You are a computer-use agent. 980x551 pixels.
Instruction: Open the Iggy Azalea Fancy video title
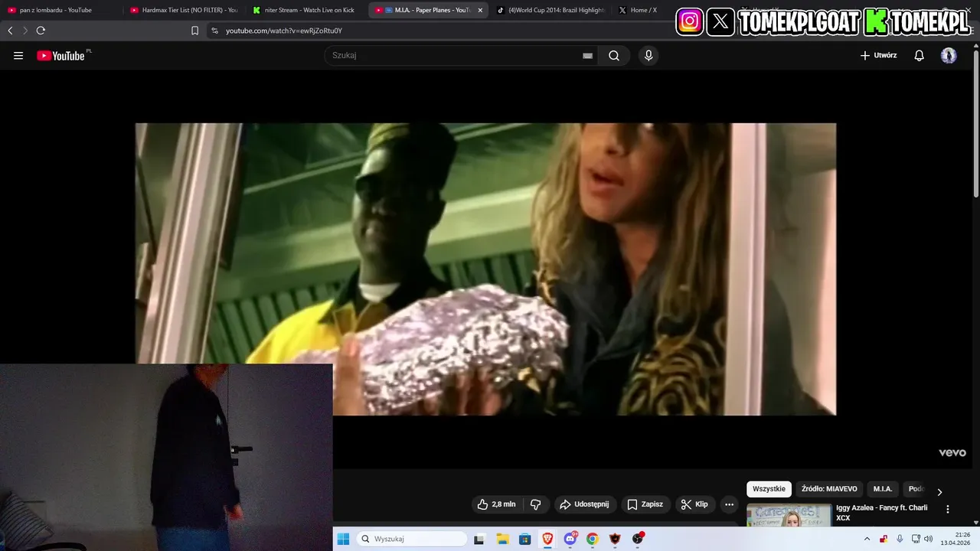click(881, 513)
